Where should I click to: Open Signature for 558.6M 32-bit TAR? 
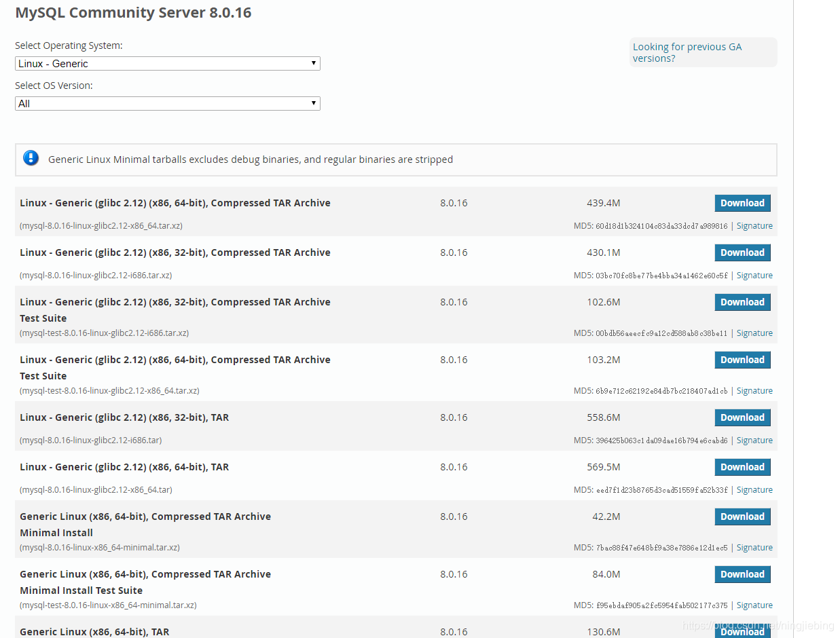754,440
